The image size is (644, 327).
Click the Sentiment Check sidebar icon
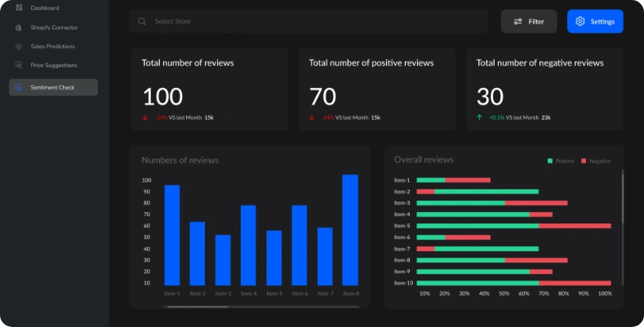click(x=18, y=87)
